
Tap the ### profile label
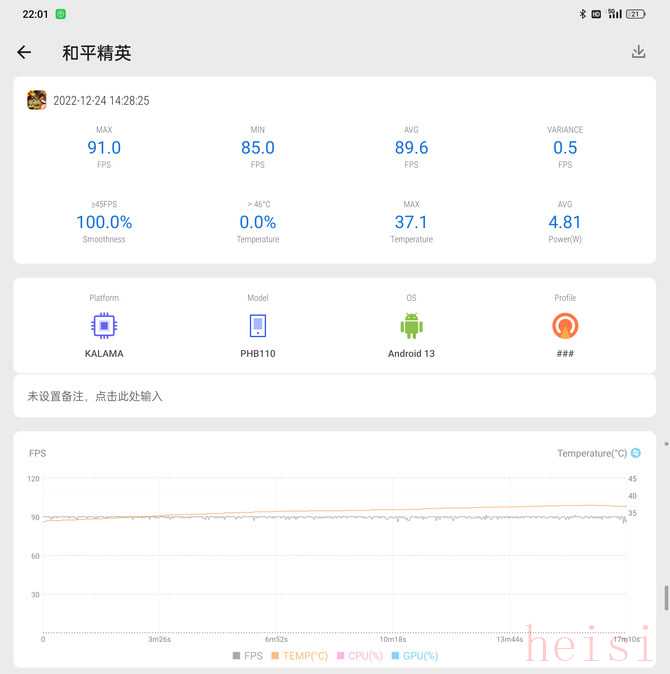(x=565, y=353)
